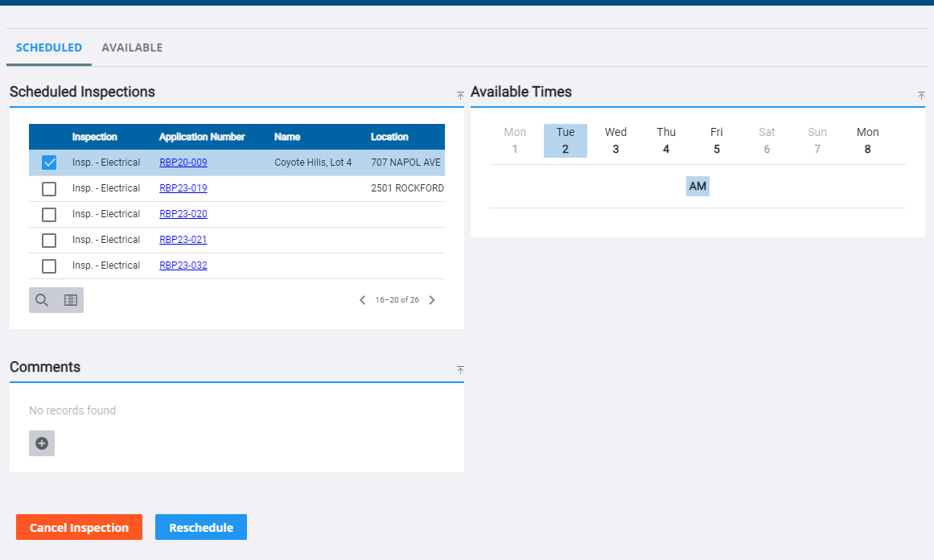Viewport: 934px width, 560px height.
Task: Check the checkbox for RBP23-019
Action: click(x=48, y=187)
